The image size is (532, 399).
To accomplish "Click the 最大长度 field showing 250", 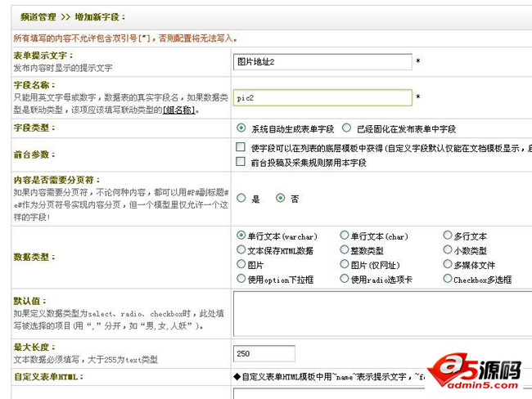I will (x=264, y=353).
